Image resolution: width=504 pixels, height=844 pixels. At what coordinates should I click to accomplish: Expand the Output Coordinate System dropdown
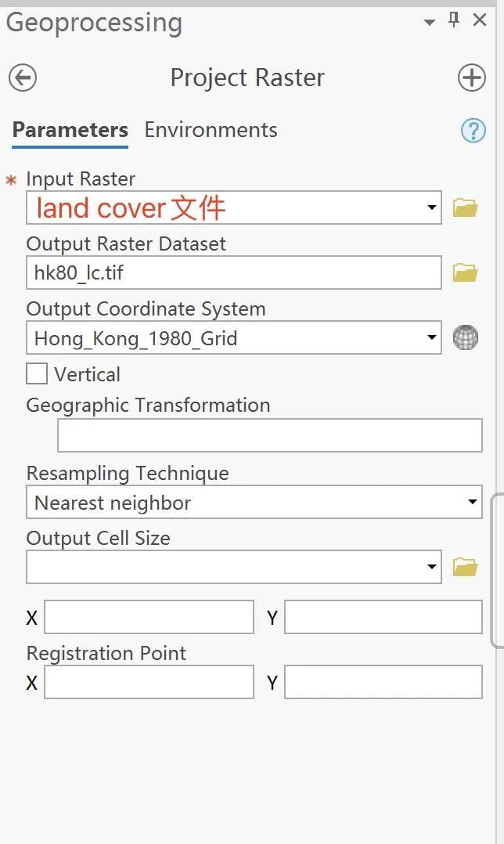tap(431, 338)
